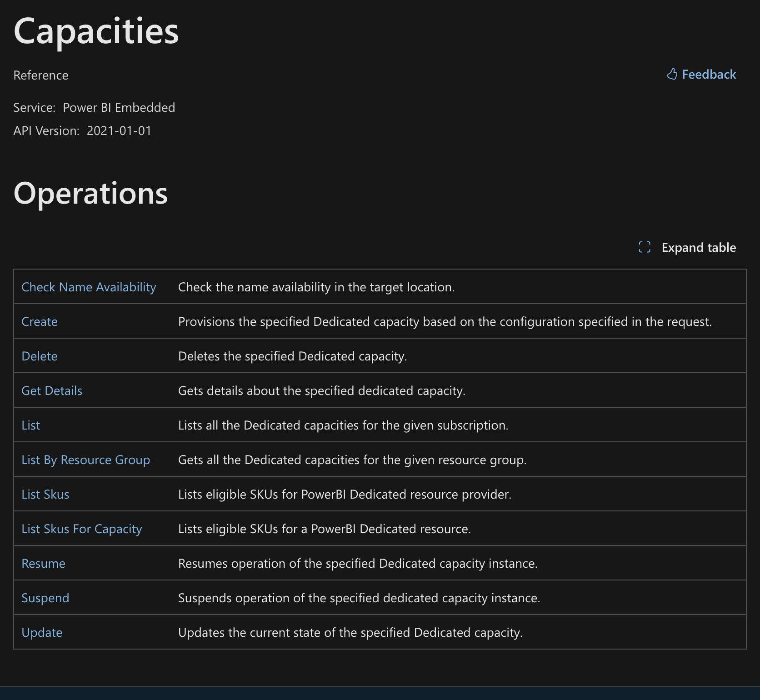Open the Feedback link text

tap(709, 74)
